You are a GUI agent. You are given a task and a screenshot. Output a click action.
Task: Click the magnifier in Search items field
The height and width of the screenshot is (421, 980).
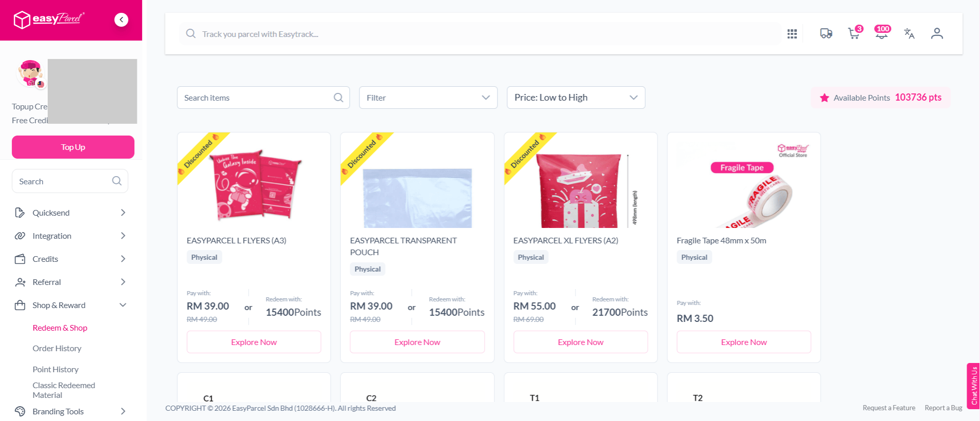tap(338, 98)
